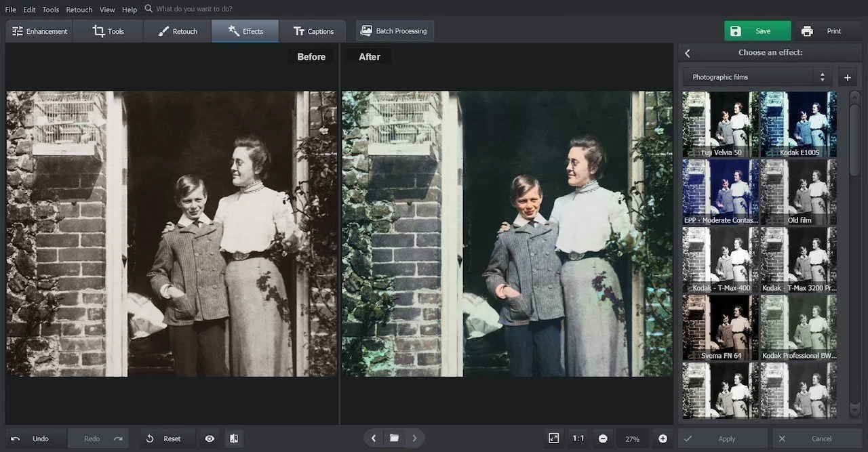
Task: Open the Tools menu
Action: coord(51,9)
